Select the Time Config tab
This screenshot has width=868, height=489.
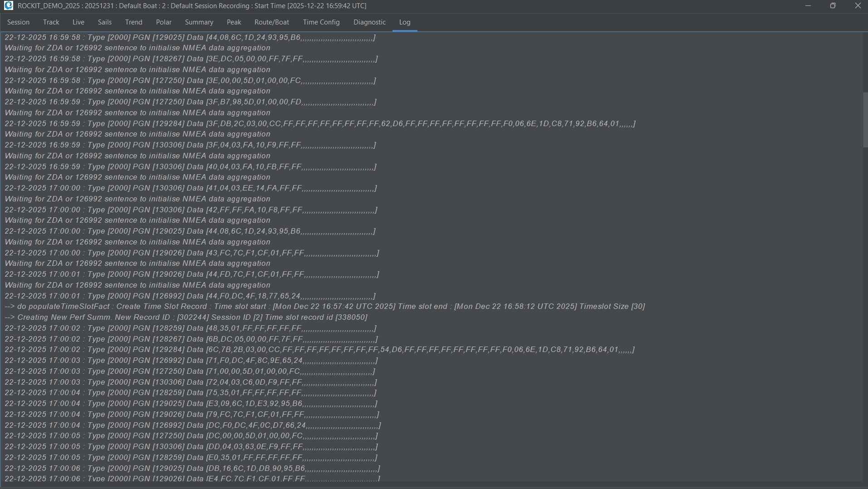coord(321,22)
